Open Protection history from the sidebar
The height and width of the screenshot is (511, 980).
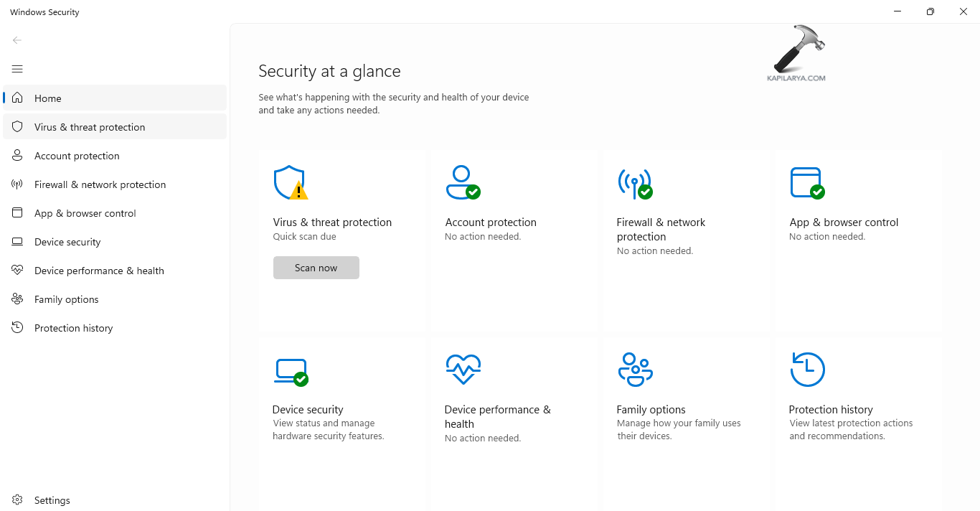(x=73, y=328)
